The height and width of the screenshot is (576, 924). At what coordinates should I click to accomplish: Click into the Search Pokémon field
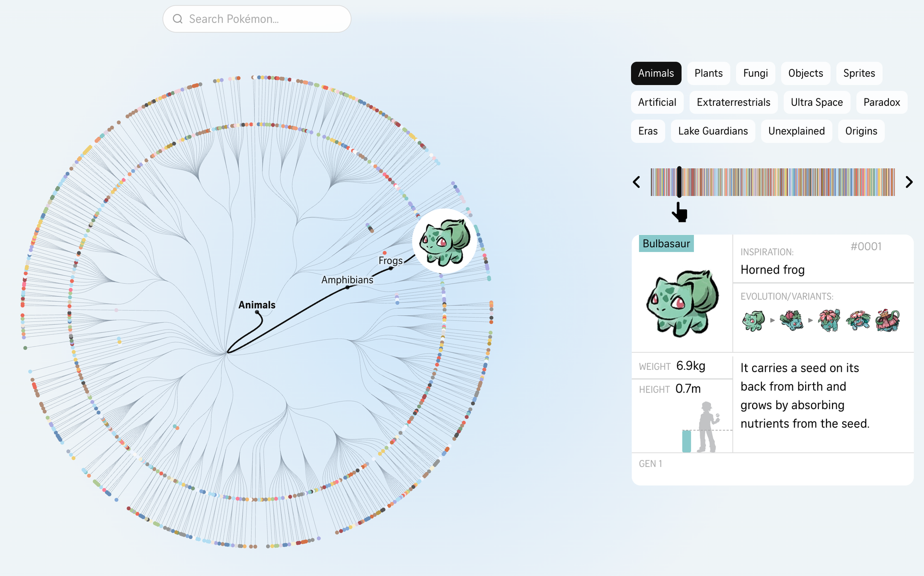tap(263, 19)
